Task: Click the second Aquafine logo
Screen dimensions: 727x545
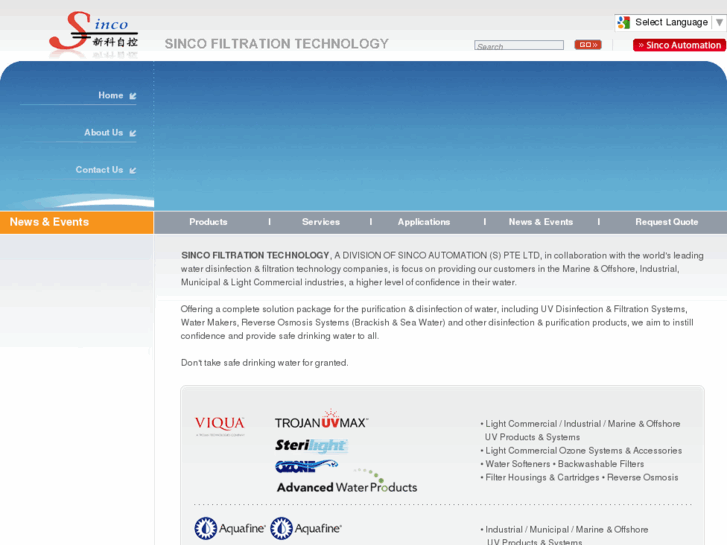Action: (x=306, y=528)
